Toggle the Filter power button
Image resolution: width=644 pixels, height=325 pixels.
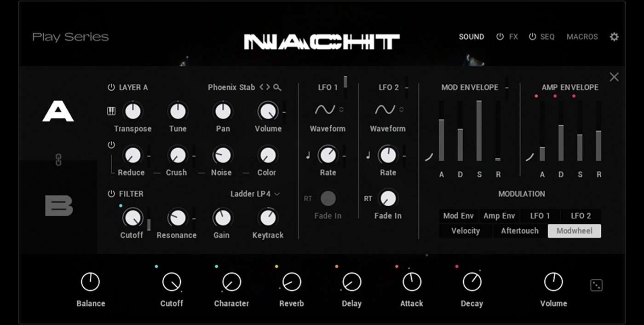click(111, 194)
